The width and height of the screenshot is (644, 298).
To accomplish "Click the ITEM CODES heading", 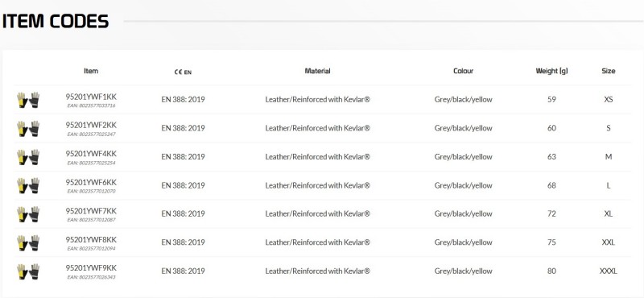I will (x=56, y=22).
